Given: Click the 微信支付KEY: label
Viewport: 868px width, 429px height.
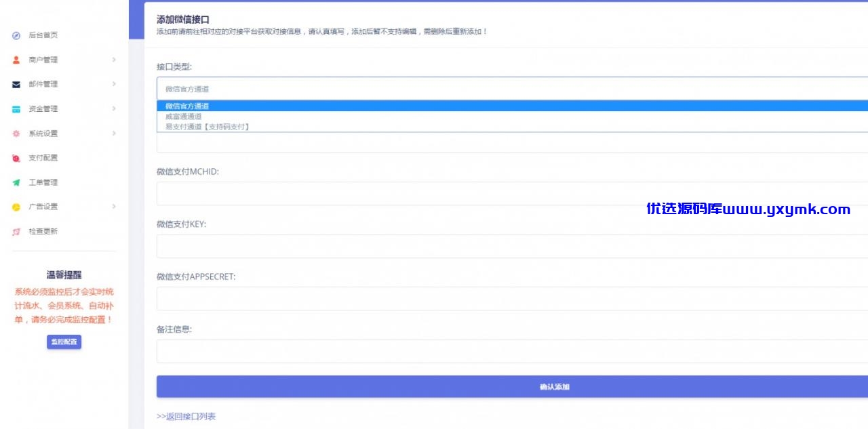Looking at the screenshot, I should pos(181,224).
